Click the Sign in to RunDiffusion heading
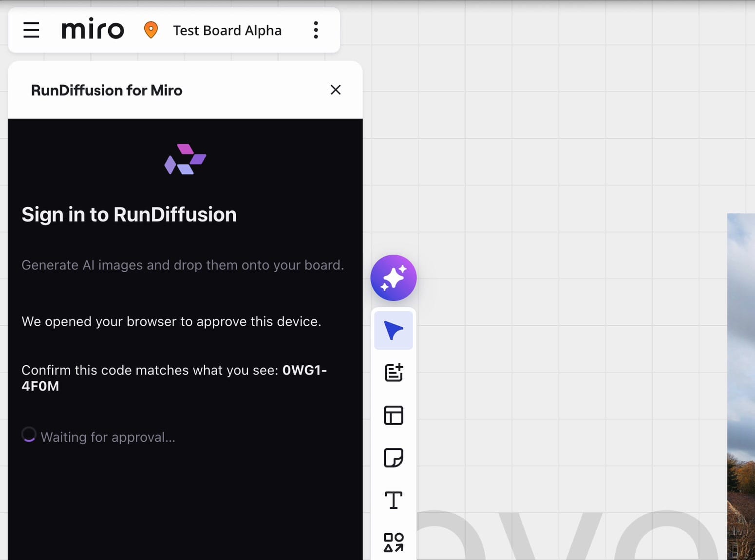755x560 pixels. 129,215
